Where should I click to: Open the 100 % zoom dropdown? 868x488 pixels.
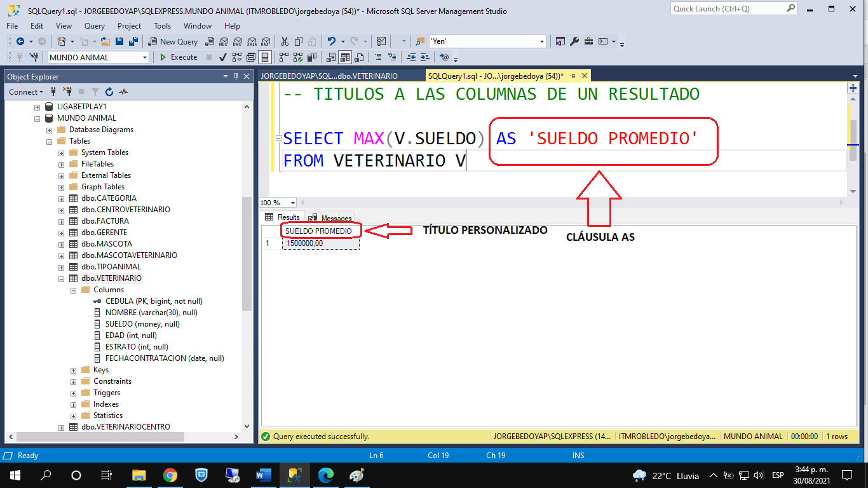point(293,203)
